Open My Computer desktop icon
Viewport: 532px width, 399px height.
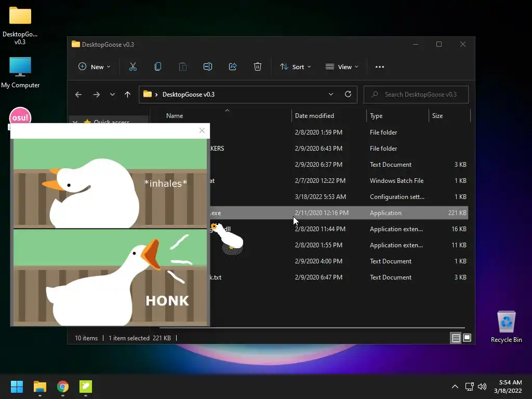(20, 72)
